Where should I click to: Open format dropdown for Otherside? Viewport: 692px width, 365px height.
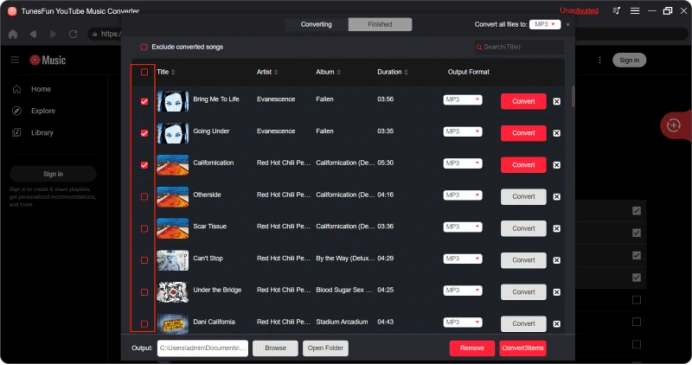(463, 195)
